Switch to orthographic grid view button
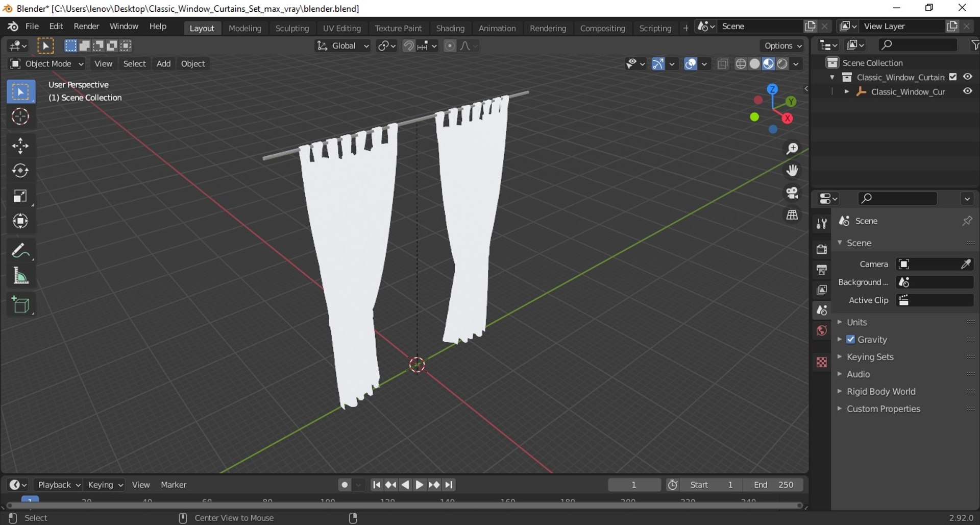Viewport: 980px width, 525px height. [x=792, y=215]
